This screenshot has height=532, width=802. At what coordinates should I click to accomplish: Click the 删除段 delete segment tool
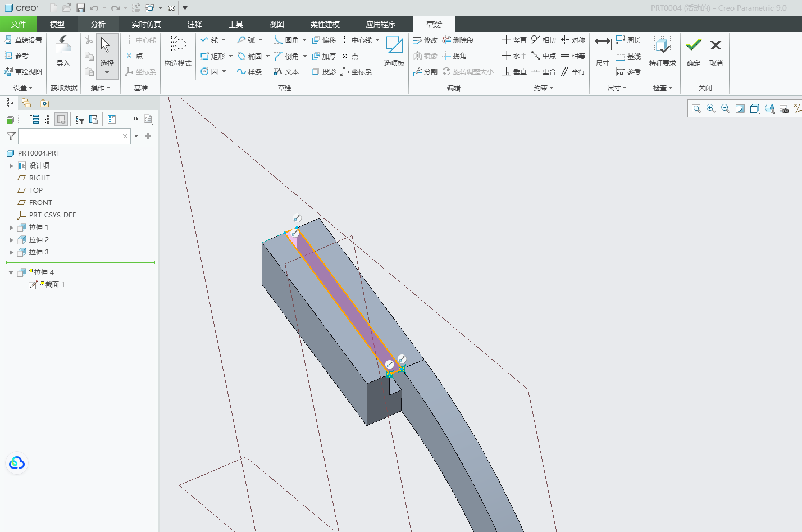458,40
